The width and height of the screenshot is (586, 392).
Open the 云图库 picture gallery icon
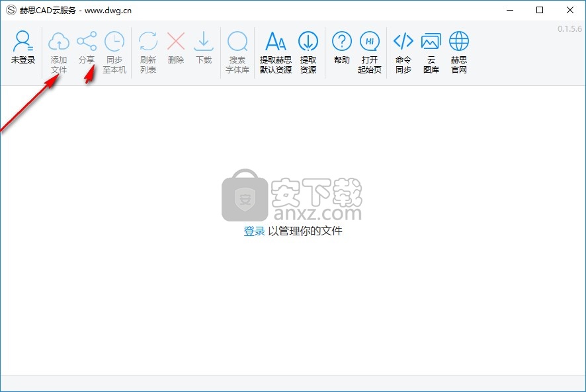pyautogui.click(x=431, y=41)
